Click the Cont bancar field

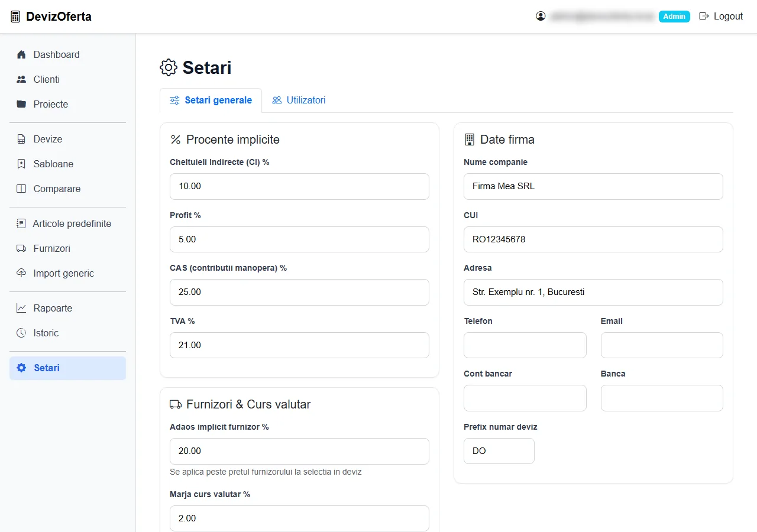click(525, 398)
